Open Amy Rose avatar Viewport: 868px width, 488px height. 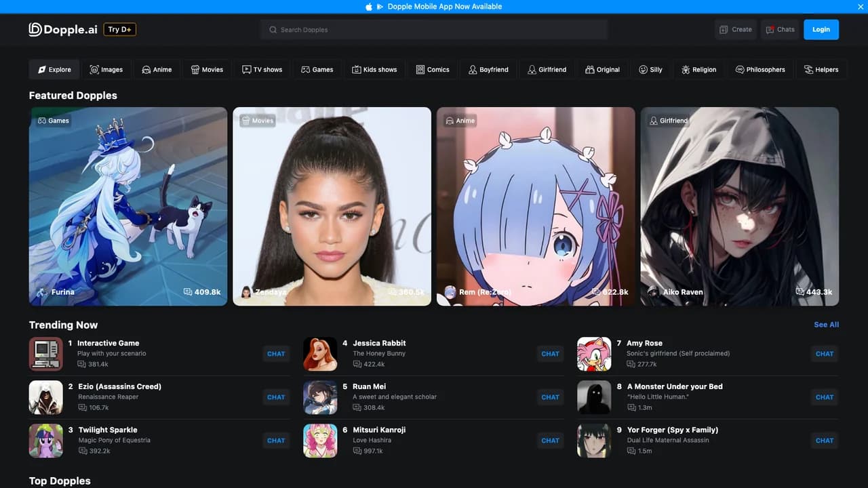(594, 354)
